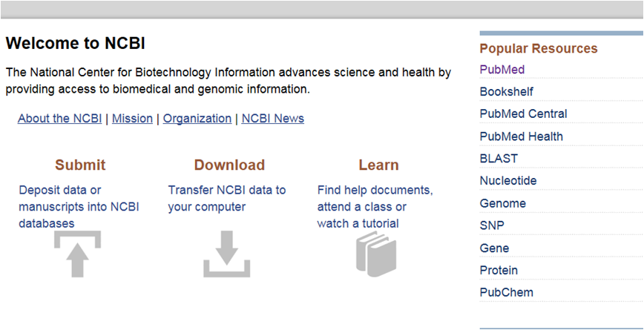Open the Bookshelf resource
Screen dimensions: 644x330
(x=506, y=92)
